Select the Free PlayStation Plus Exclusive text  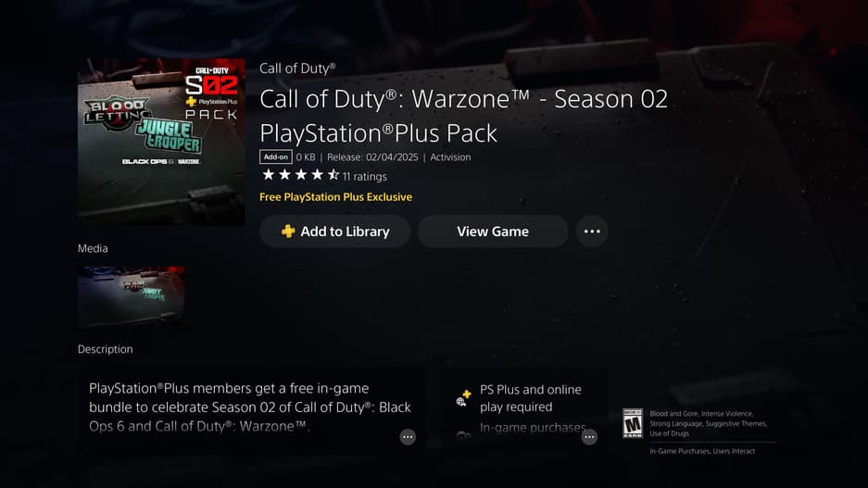point(335,197)
